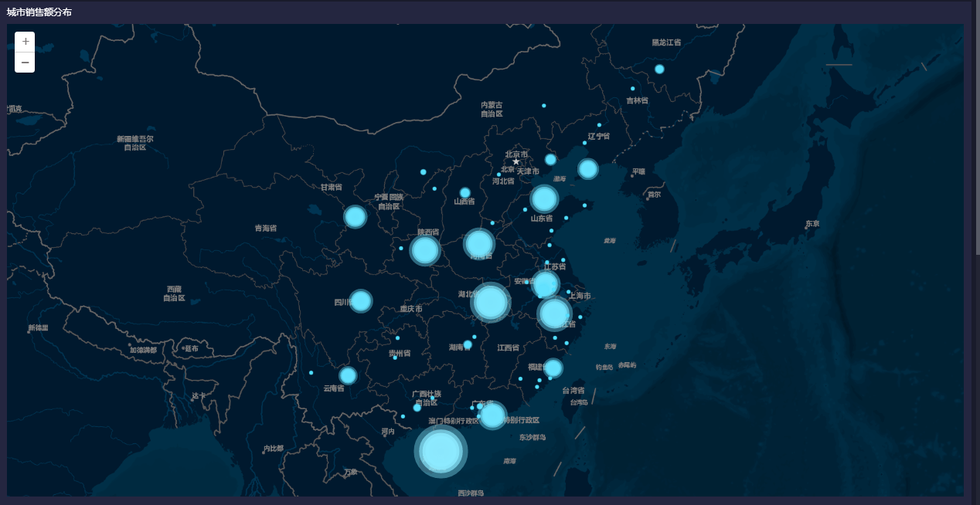
Task: Select the 新德里 city label
Action: tap(38, 327)
